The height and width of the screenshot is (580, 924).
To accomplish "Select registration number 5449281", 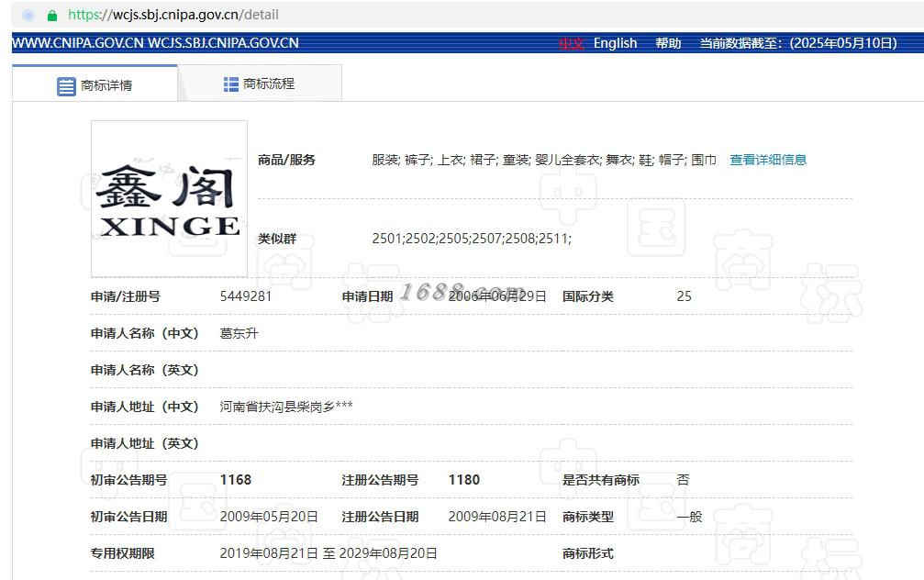I will click(246, 296).
